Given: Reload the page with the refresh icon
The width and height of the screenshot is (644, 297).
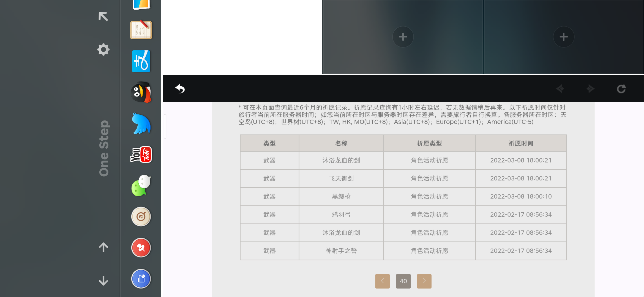Looking at the screenshot, I should pyautogui.click(x=621, y=89).
